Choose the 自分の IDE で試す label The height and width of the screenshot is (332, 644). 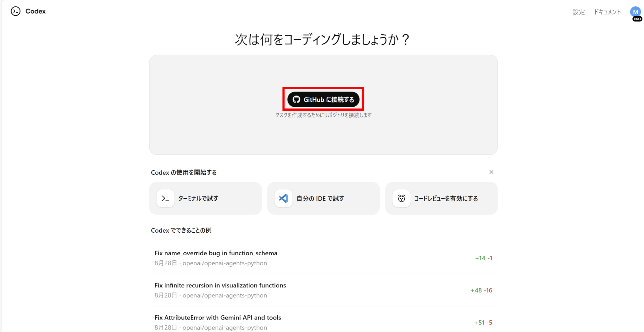[x=320, y=198]
